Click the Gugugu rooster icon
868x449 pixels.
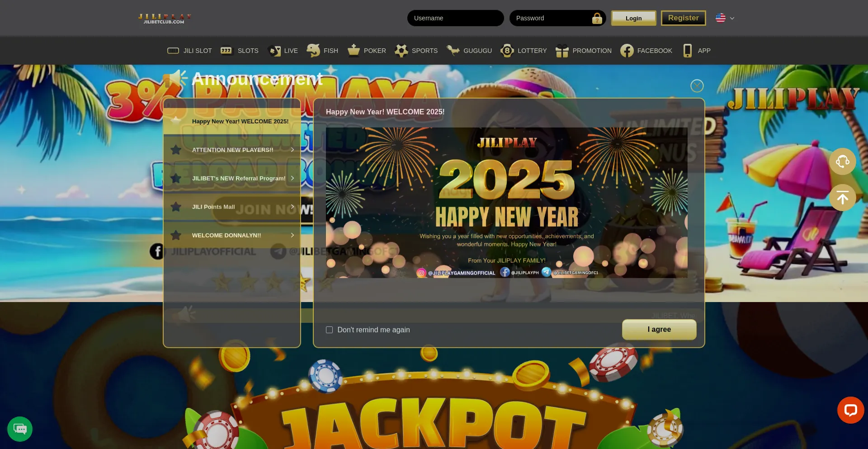[453, 50]
